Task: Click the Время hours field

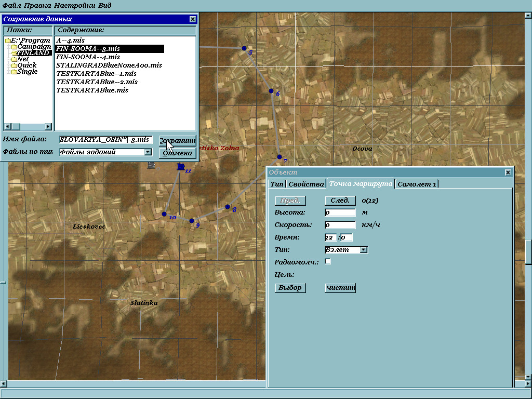Action: tap(330, 237)
